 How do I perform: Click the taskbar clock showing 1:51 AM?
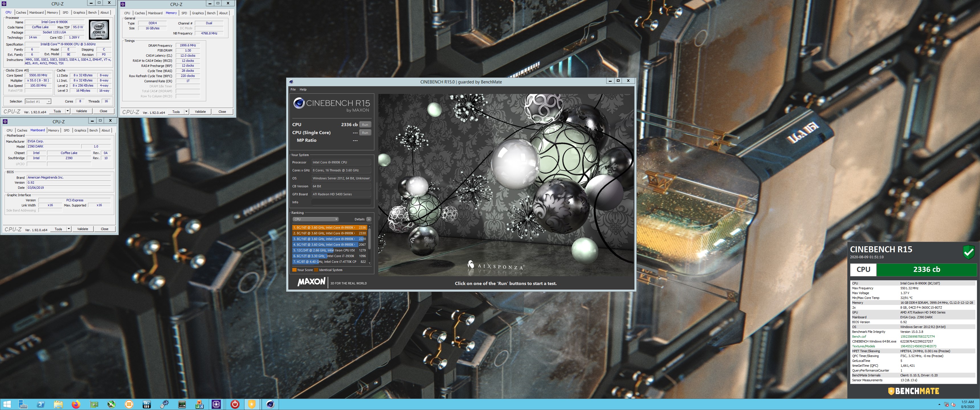[x=967, y=404]
